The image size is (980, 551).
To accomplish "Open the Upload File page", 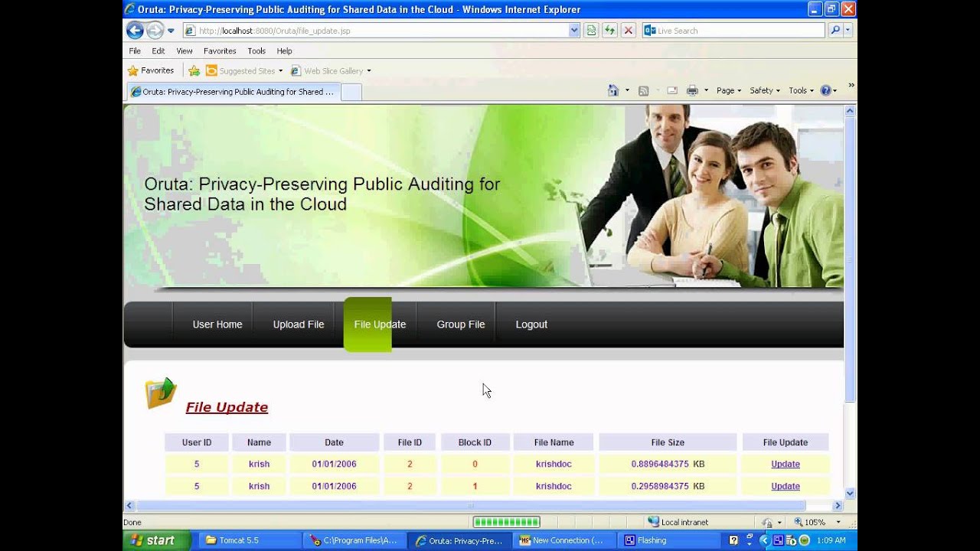I will tap(299, 324).
